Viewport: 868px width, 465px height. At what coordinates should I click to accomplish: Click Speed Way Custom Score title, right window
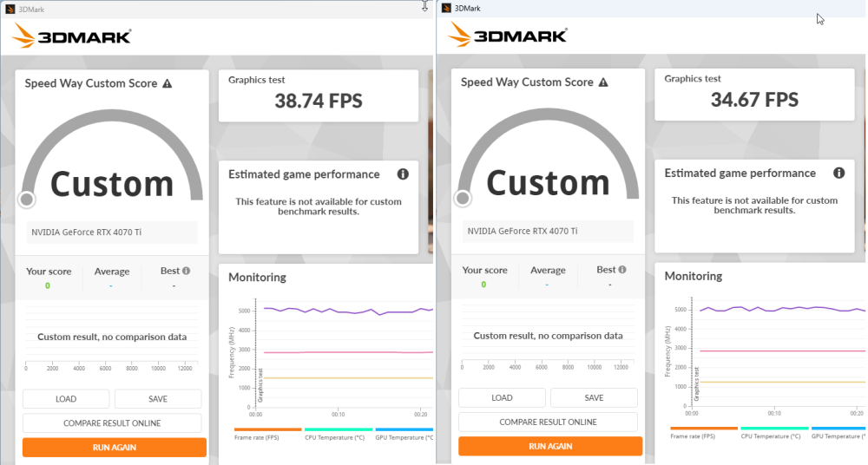click(528, 82)
